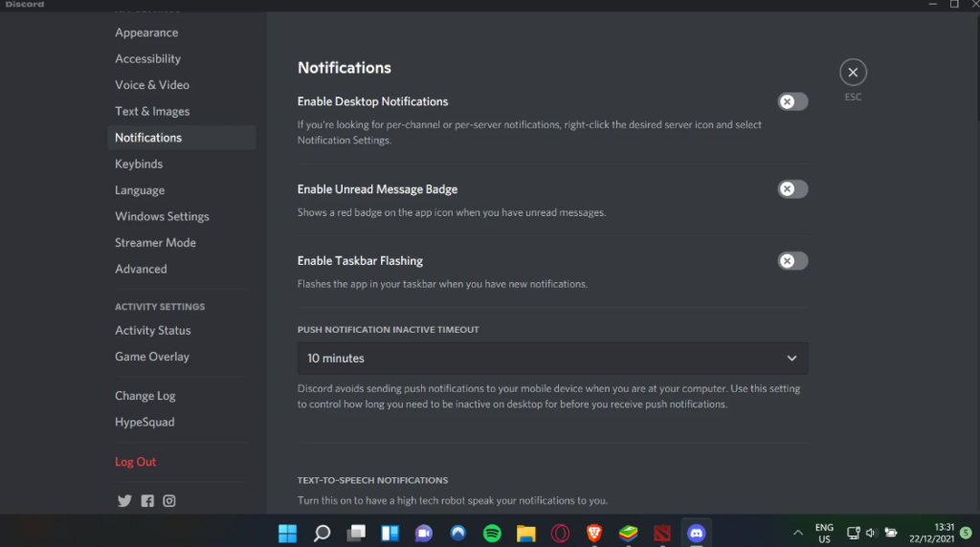
Task: Open Discord's Twitter page icon
Action: 124,501
